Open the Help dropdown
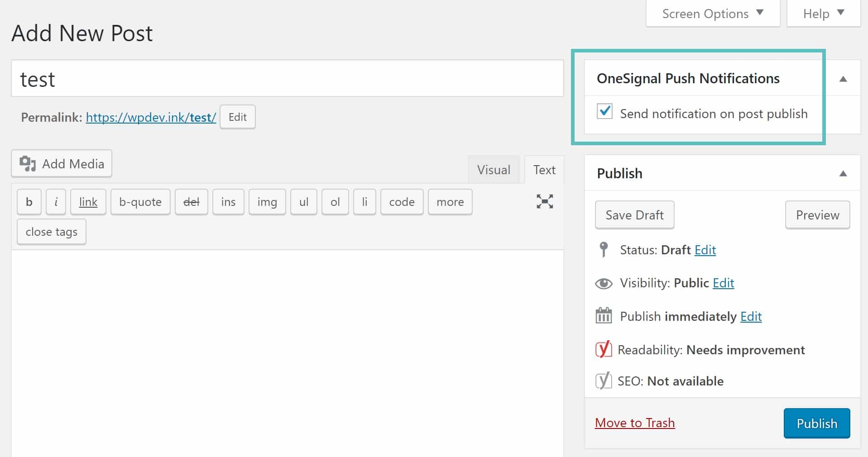Screen dimensions: 868x457 823,13
